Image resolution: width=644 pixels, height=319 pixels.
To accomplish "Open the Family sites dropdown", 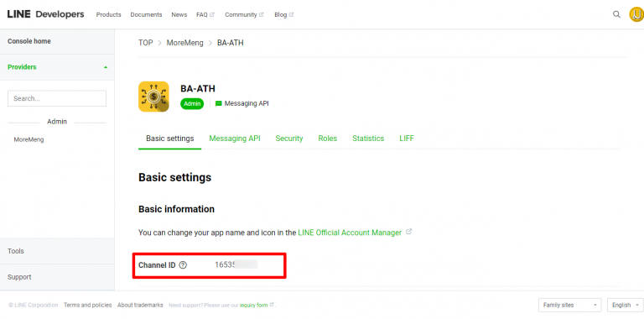I will pyautogui.click(x=569, y=305).
